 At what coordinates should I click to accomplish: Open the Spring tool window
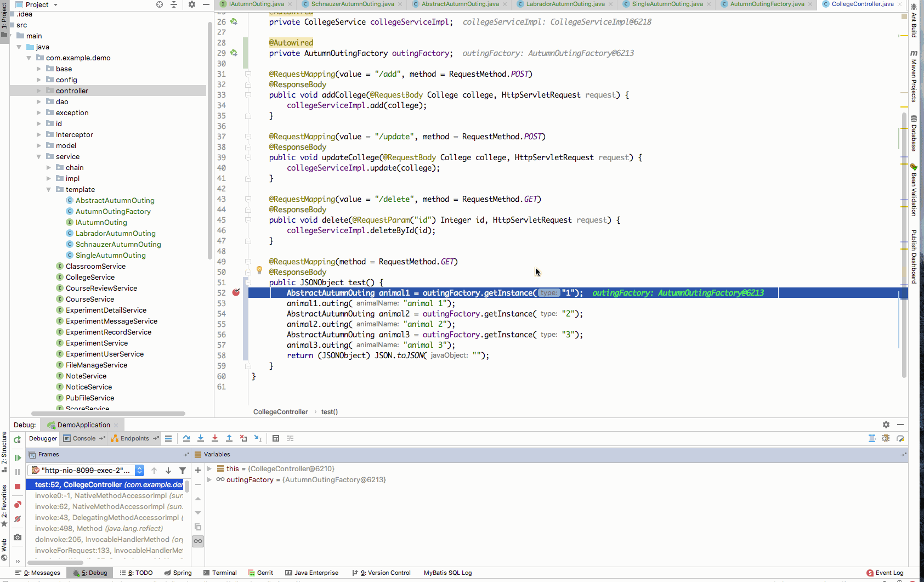tap(178, 573)
